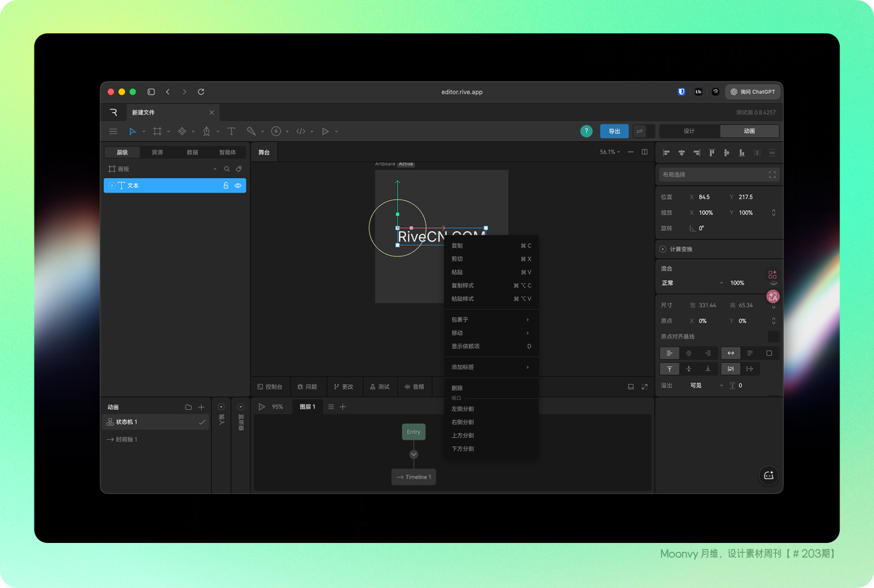Add new animation with plus icon

[x=201, y=407]
